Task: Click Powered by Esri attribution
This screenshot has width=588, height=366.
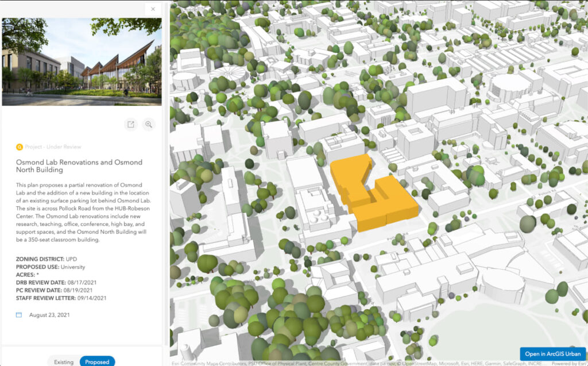Action: [x=568, y=363]
